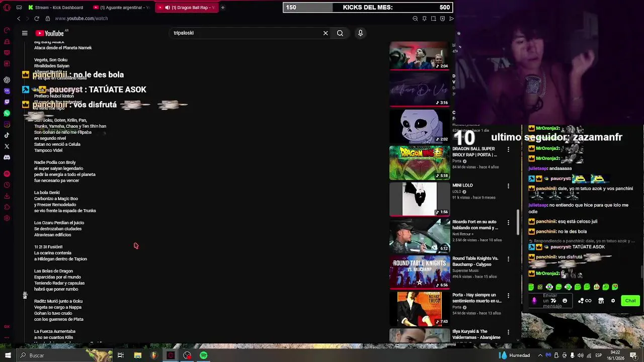Click the purple microphone in chat

click(534, 301)
